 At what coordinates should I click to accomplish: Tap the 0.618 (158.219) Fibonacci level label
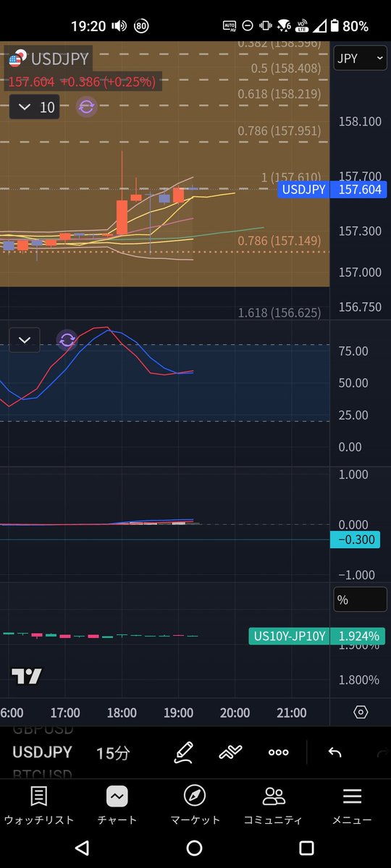click(280, 94)
